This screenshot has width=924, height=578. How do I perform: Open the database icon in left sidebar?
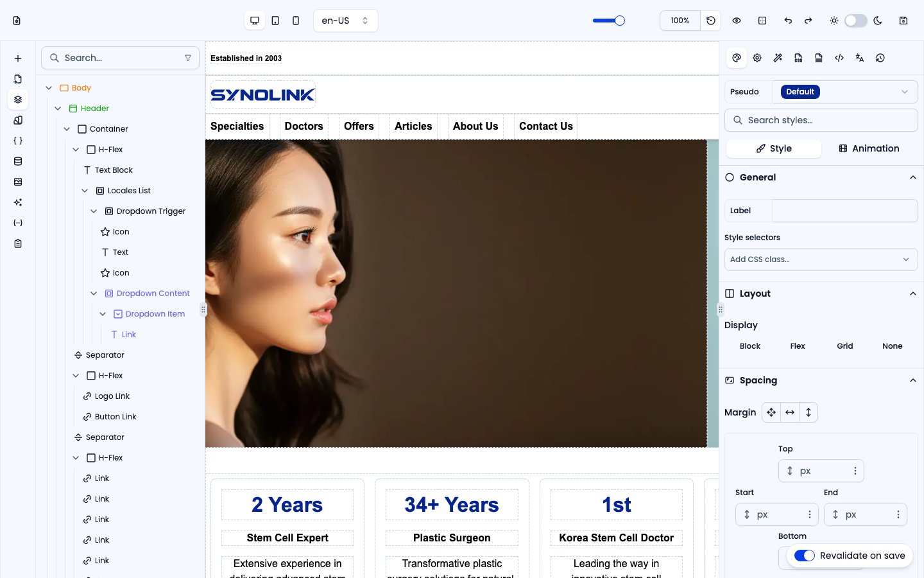pyautogui.click(x=18, y=161)
